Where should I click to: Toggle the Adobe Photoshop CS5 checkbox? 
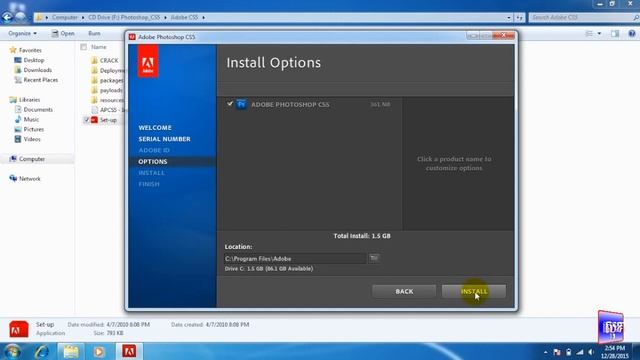230,104
